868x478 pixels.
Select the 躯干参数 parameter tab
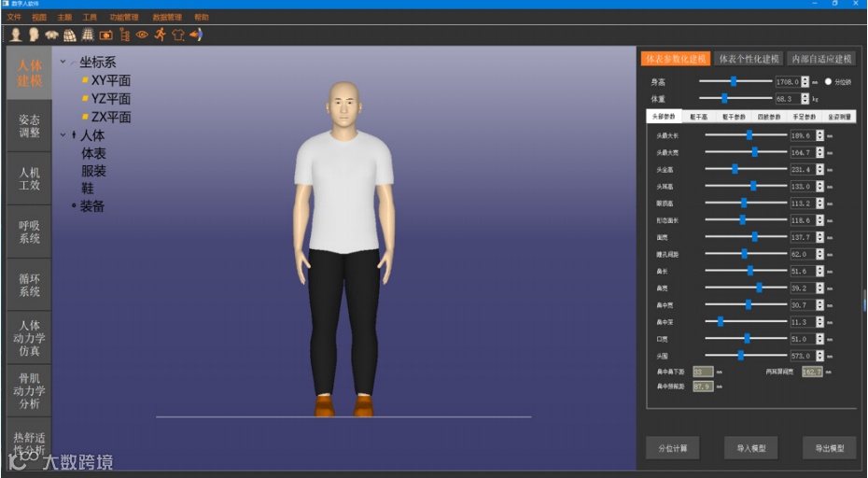(734, 117)
